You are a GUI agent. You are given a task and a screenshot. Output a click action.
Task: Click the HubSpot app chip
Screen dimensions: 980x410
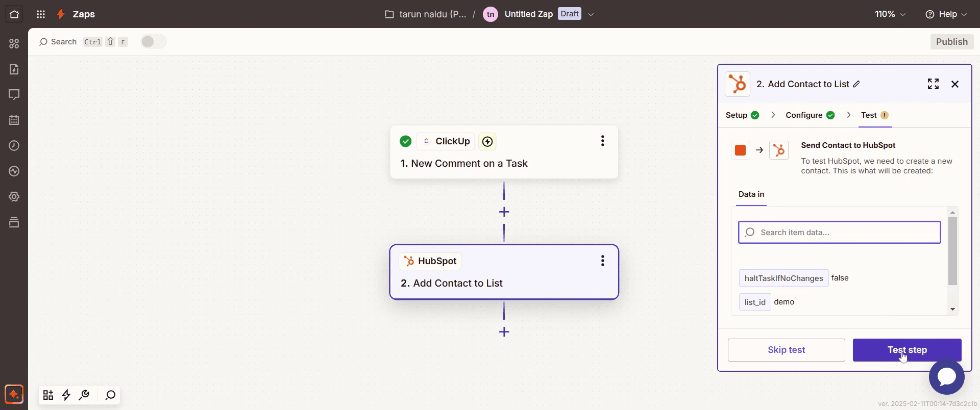430,261
